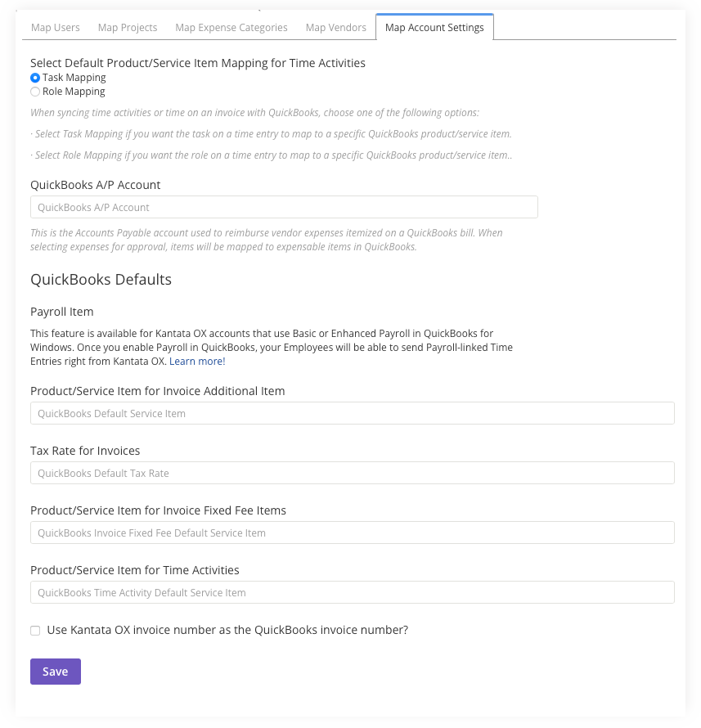Focus the QuickBooks A/P Account field
This screenshot has width=701, height=728.
point(284,207)
